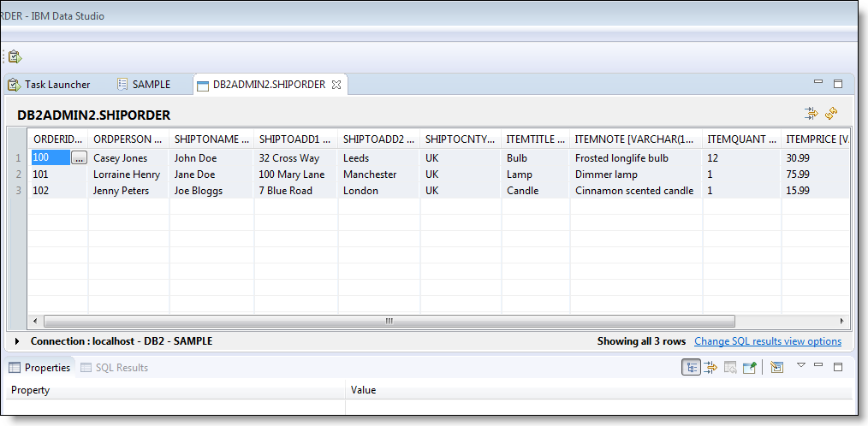Click the Lamp item title cell
This screenshot has height=426, width=868.
(x=535, y=175)
